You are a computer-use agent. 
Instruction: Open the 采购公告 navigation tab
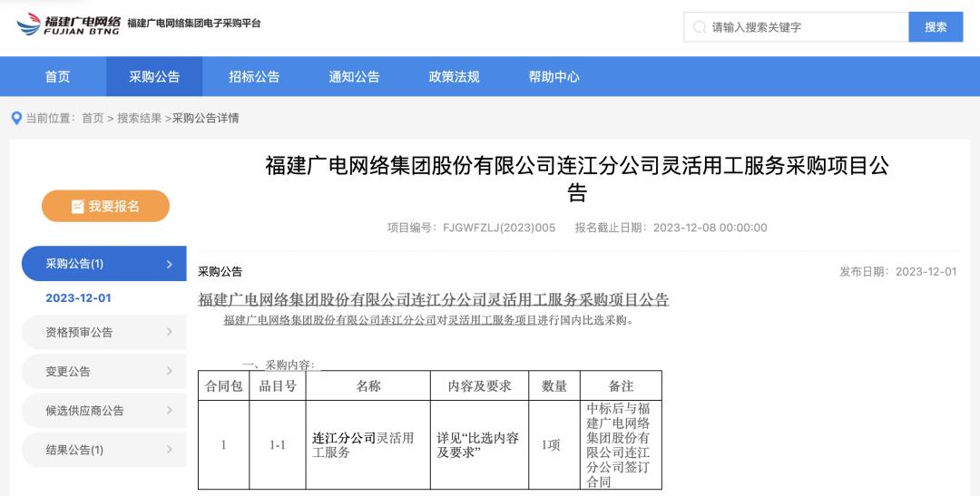(154, 76)
